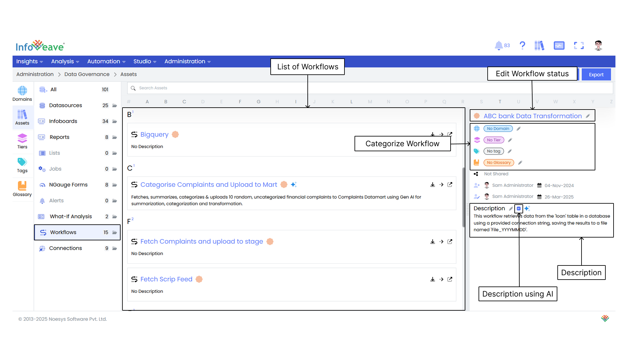Viewport: 628px width, 364px height.
Task: Expand the Automation menu
Action: tap(106, 62)
